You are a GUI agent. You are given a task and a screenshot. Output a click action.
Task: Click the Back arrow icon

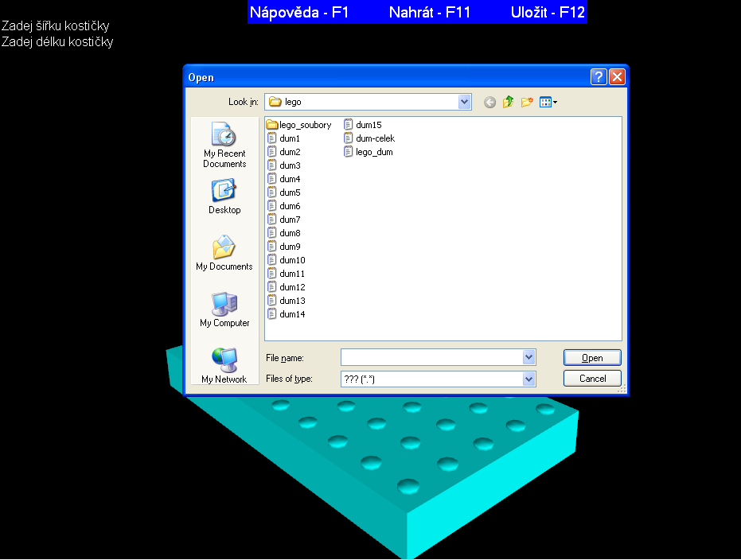[x=489, y=102]
